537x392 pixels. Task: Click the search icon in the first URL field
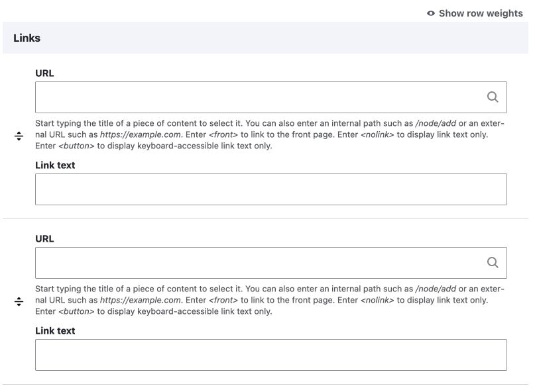point(493,97)
